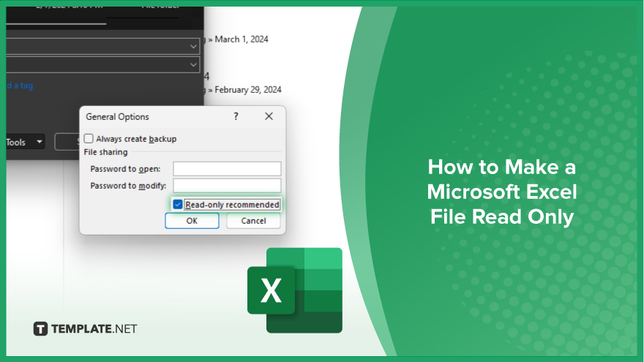Uncheck the Read-only recommended checkbox

pos(177,204)
